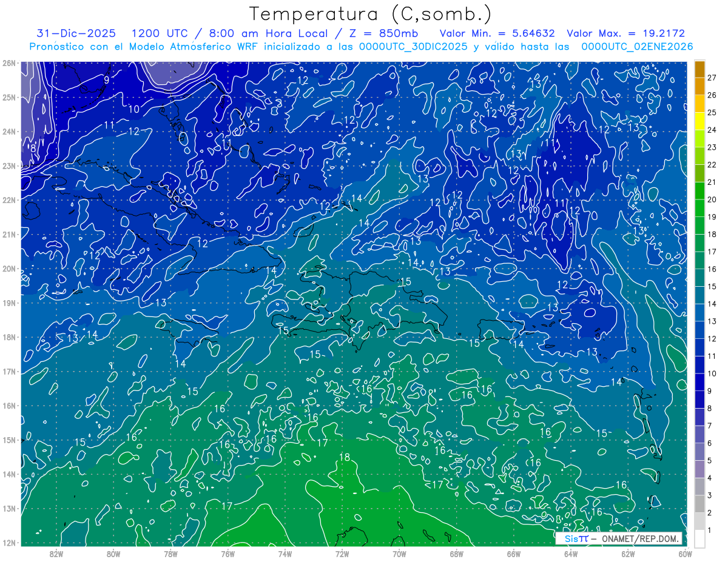Click 'Valor Max. = 19.2172' text

tap(625, 33)
